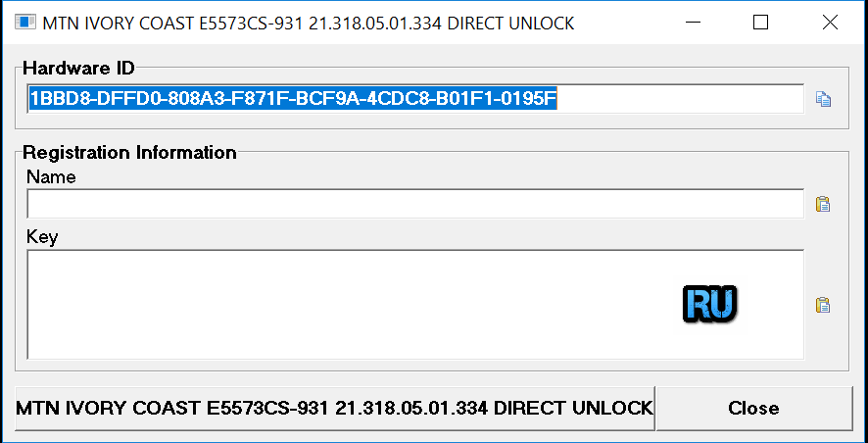Maximize the unlock tool window
The width and height of the screenshot is (868, 443).
pos(760,23)
